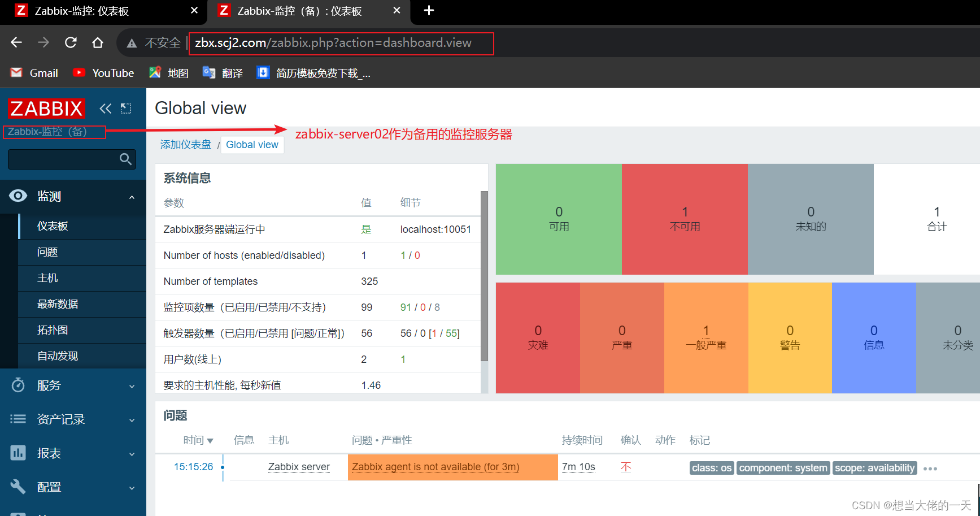Click the 严重 severity tile
The width and height of the screenshot is (980, 516).
(x=622, y=338)
